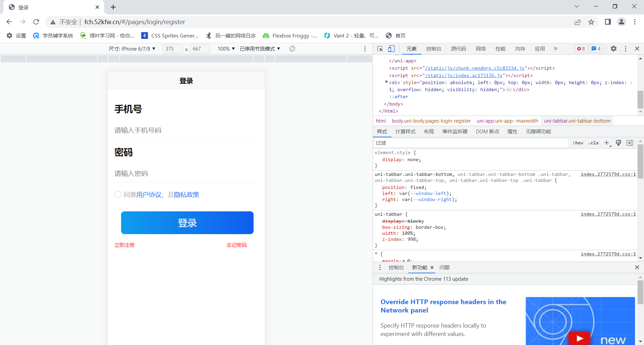This screenshot has width=644, height=345.
Task: Toggle .cls element classes panel
Action: pyautogui.click(x=593, y=143)
